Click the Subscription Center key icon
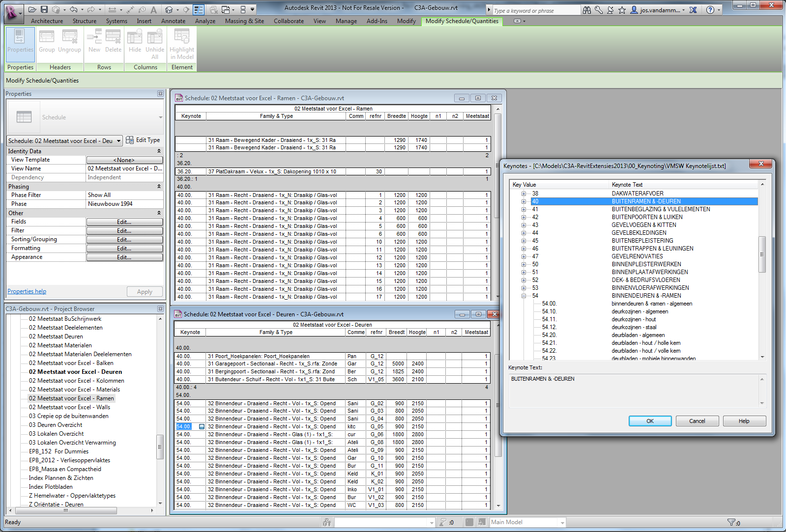Image resolution: width=786 pixels, height=532 pixels. coord(599,10)
